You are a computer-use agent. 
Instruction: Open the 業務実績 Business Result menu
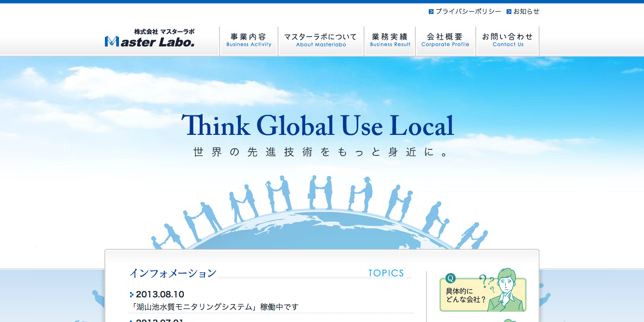390,41
